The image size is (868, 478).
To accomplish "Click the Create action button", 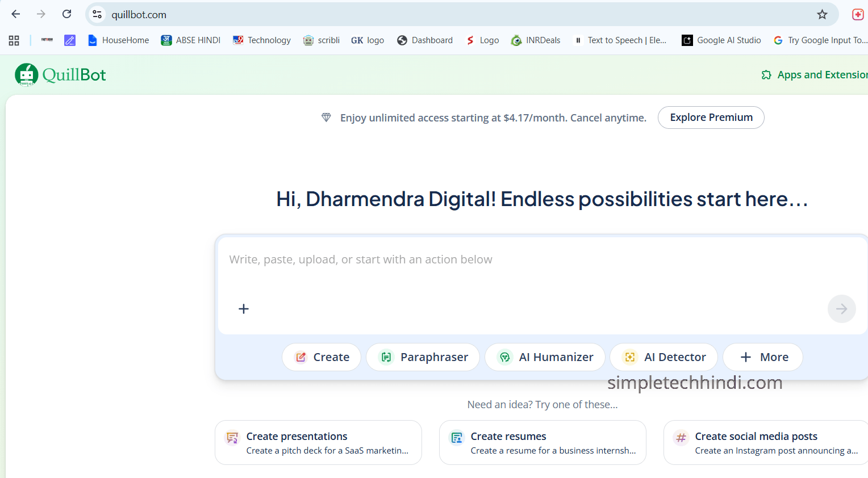I will click(322, 357).
